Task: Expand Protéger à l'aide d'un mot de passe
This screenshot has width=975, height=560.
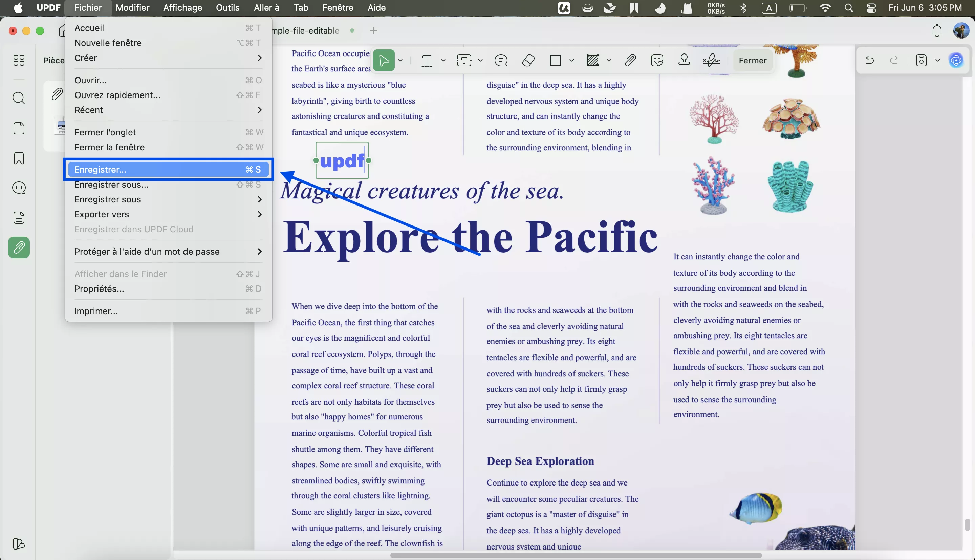Action: tap(168, 252)
